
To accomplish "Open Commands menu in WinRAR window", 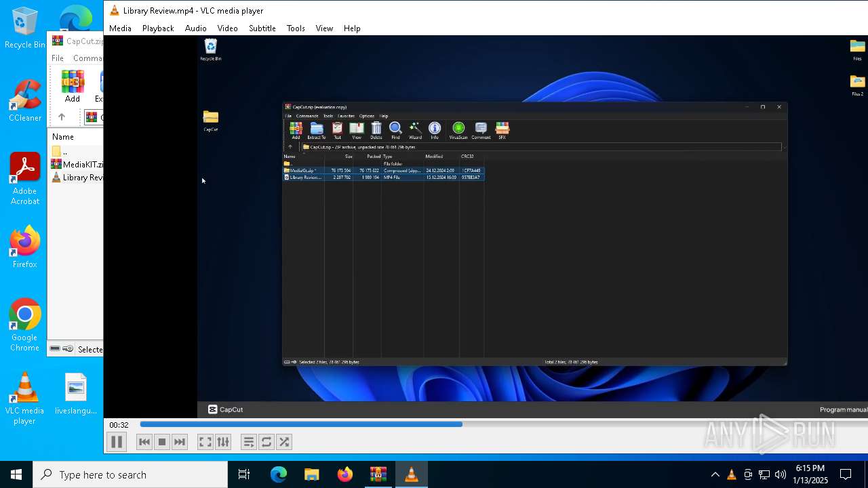I will click(x=88, y=58).
